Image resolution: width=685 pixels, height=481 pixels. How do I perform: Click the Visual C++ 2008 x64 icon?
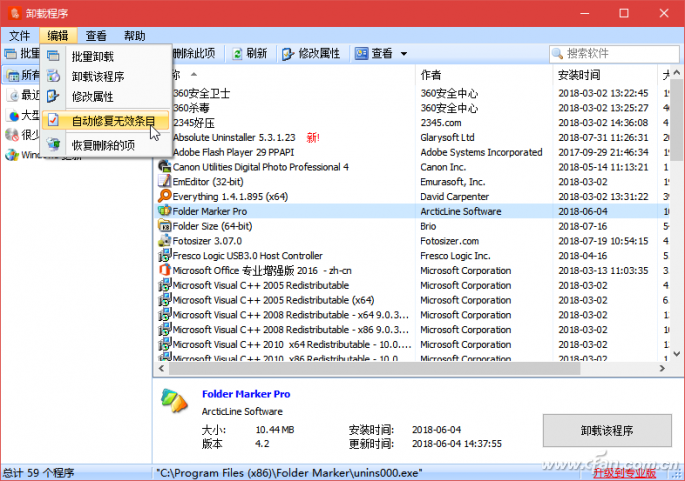click(x=164, y=315)
